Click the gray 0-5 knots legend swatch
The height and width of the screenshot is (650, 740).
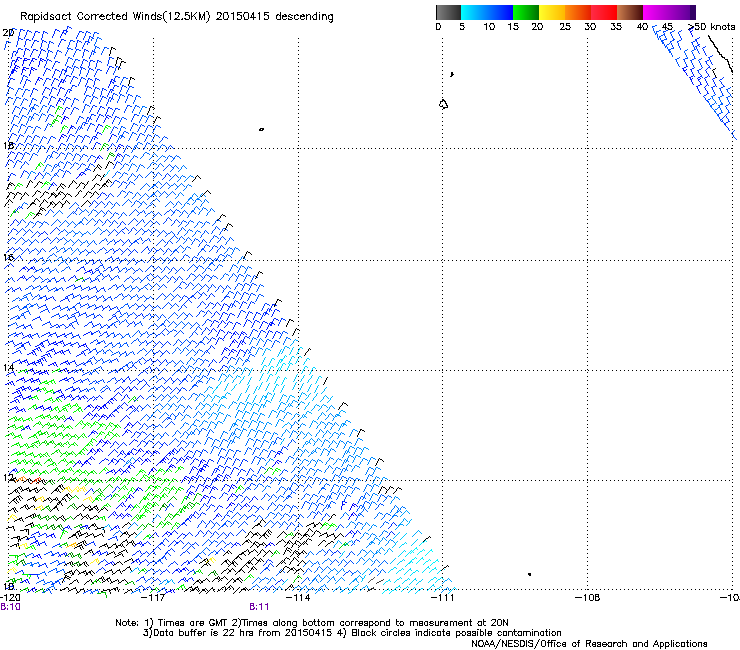coord(448,12)
